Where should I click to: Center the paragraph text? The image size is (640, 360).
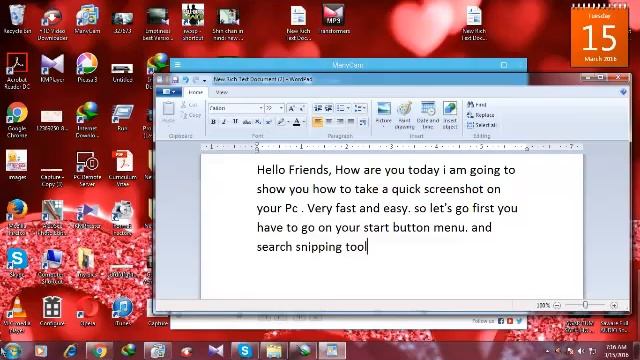pyautogui.click(x=329, y=122)
